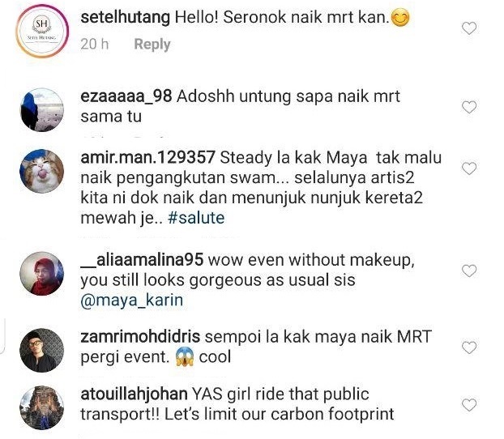Open the @maya_karin mention link

(x=132, y=300)
